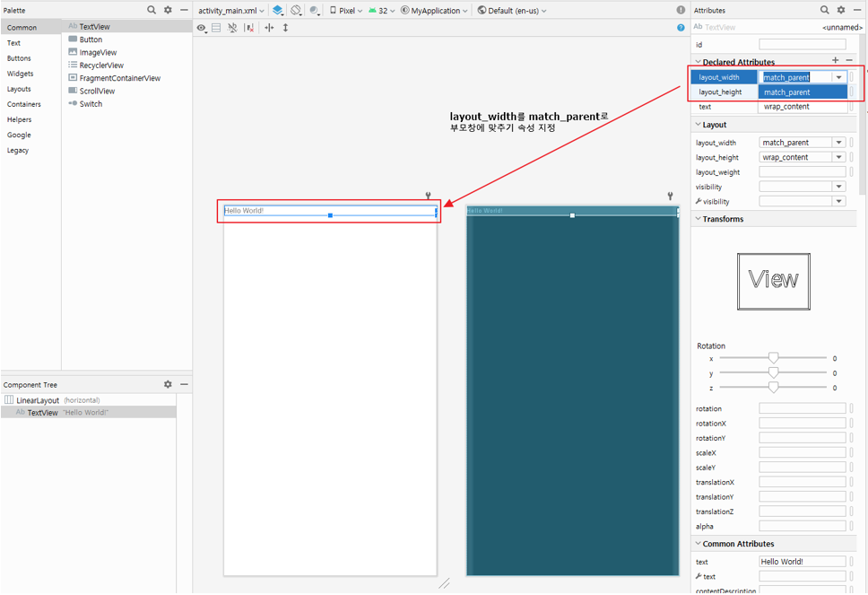The image size is (868, 595).
Task: Select the ScrollView palette item
Action: tap(91, 91)
